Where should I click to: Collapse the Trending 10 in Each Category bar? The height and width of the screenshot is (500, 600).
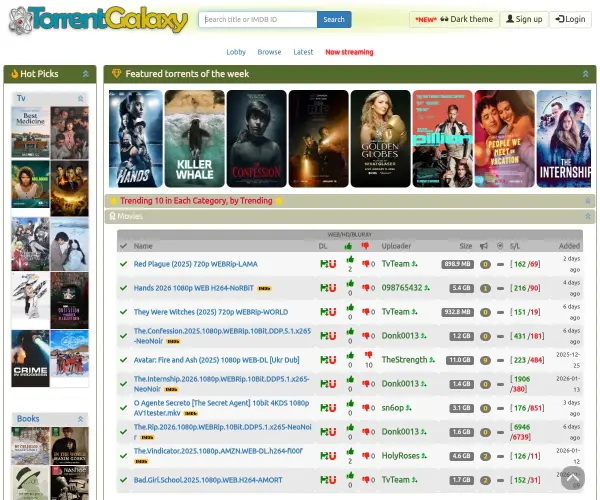pos(588,201)
